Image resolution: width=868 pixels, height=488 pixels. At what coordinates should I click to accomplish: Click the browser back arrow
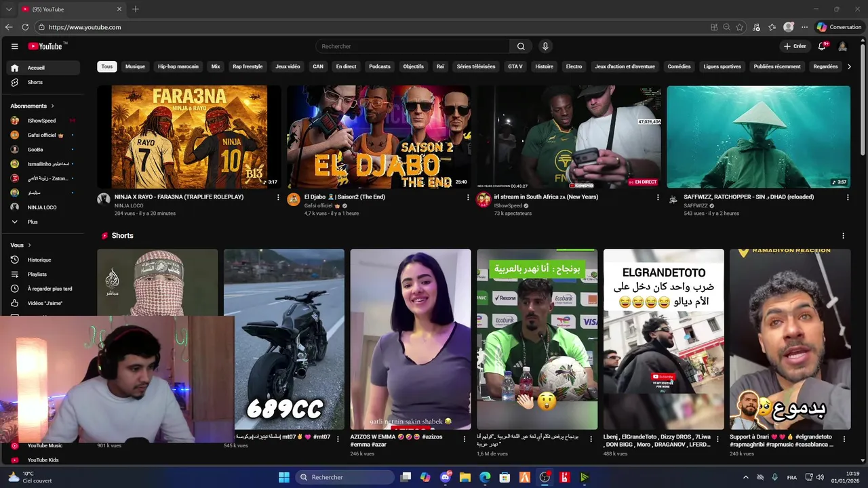tap(9, 27)
